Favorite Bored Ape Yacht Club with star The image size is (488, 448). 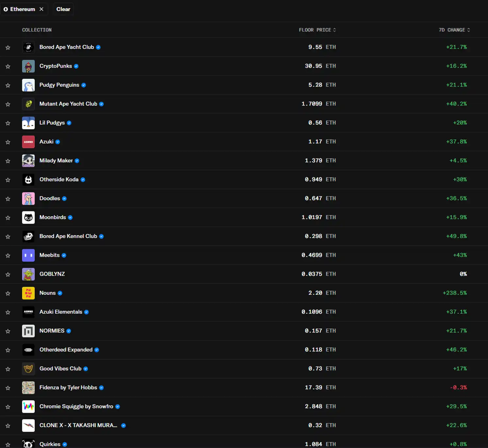coord(8,47)
